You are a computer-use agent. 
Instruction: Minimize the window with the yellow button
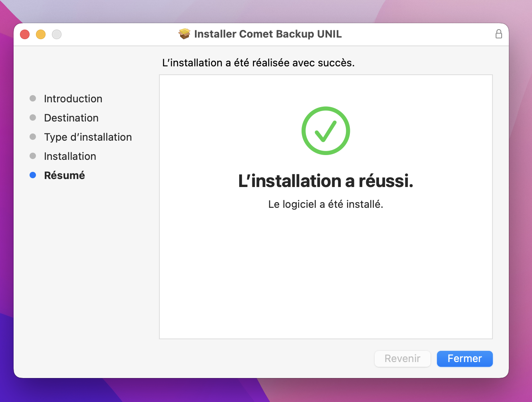point(41,34)
